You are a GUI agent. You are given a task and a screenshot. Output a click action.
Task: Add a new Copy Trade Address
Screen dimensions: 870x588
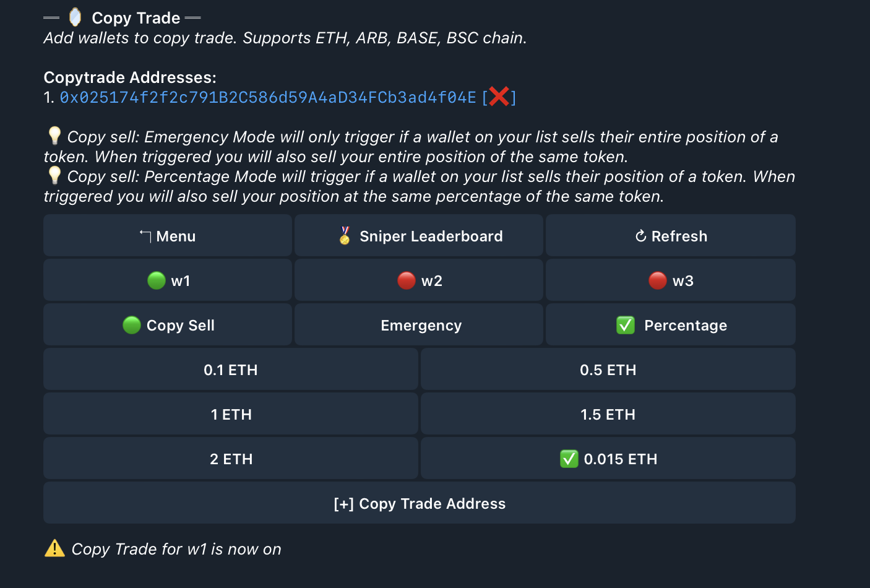[x=420, y=503]
